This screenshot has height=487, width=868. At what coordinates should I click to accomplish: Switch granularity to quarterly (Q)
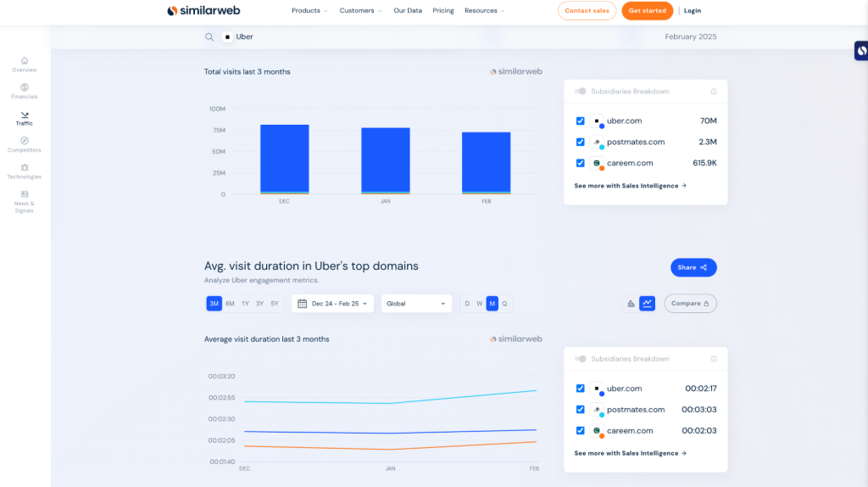pyautogui.click(x=504, y=304)
